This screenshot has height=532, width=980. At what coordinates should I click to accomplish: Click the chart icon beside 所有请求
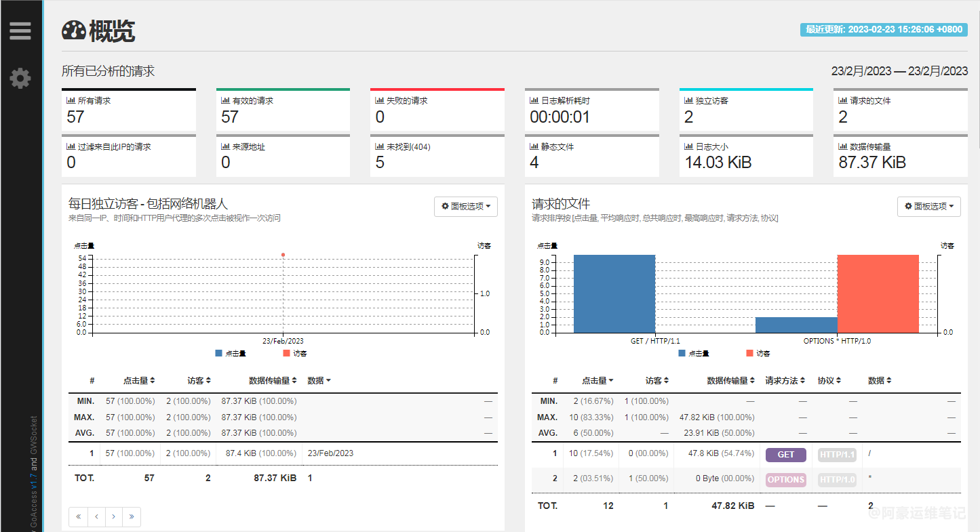tap(71, 100)
